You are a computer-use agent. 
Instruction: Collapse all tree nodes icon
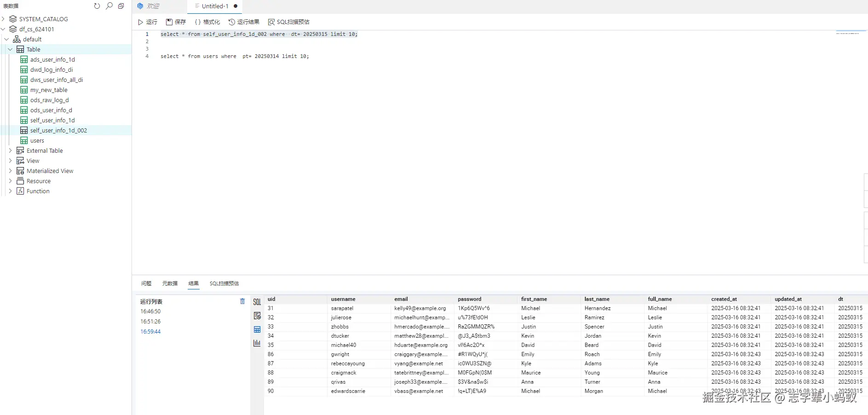pos(121,6)
